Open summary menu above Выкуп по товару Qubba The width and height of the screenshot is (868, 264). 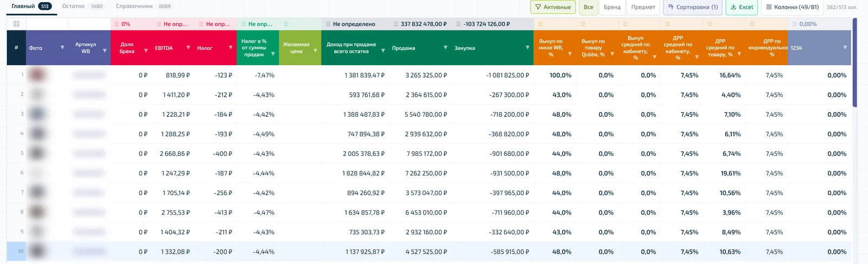tap(583, 24)
